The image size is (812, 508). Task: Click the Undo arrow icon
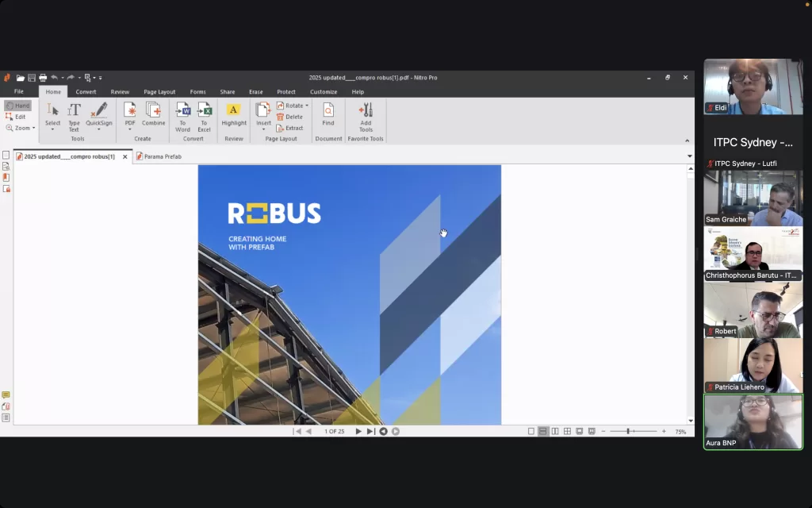click(54, 78)
